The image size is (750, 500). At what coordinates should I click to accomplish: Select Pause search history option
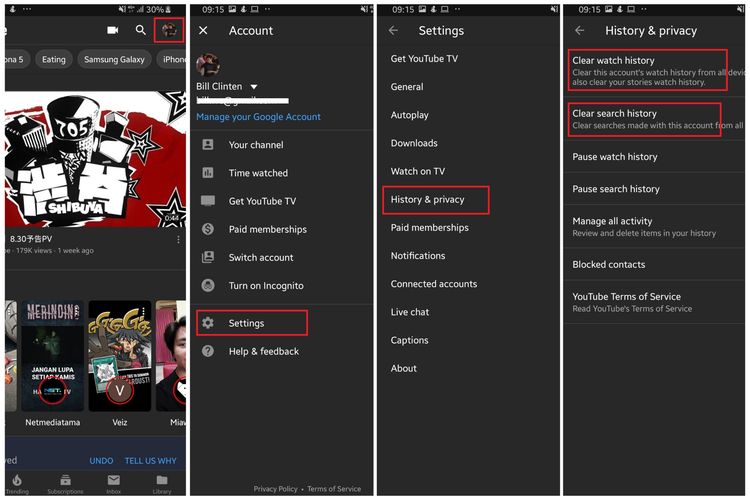tap(654, 189)
